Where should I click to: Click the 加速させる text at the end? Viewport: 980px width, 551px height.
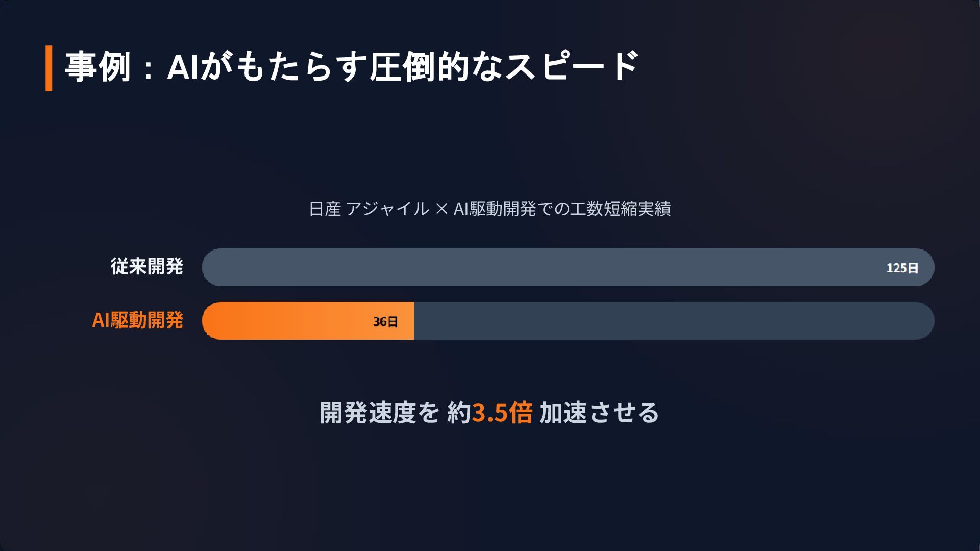pyautogui.click(x=599, y=413)
